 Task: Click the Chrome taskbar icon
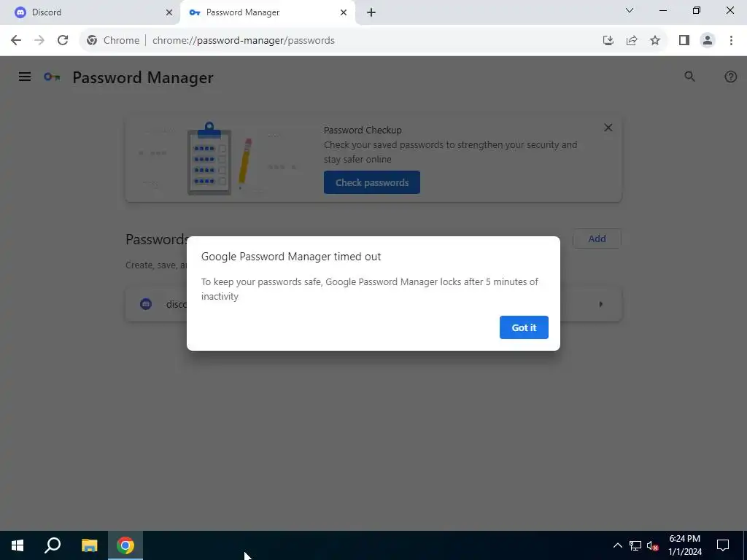[x=125, y=545]
